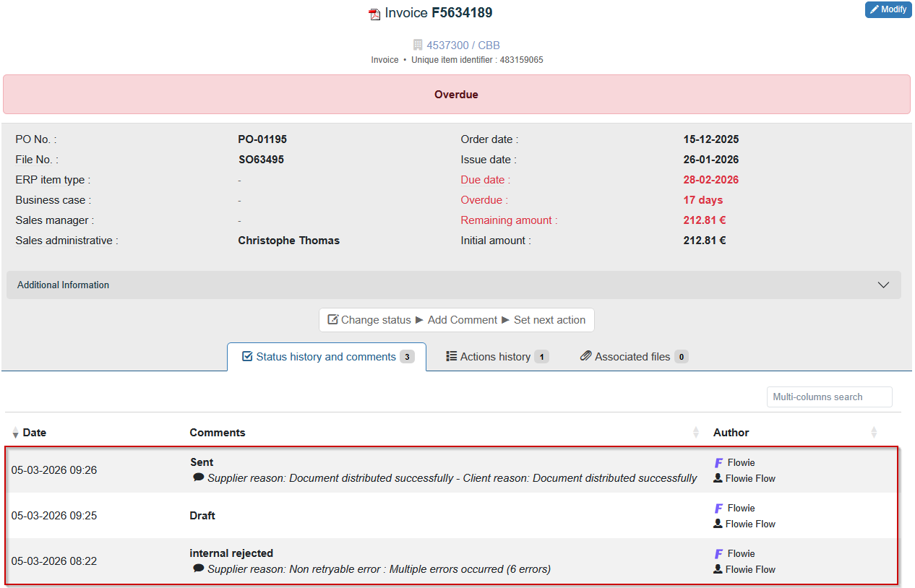Click the purple Flowie avatar on Draft row

coord(718,508)
